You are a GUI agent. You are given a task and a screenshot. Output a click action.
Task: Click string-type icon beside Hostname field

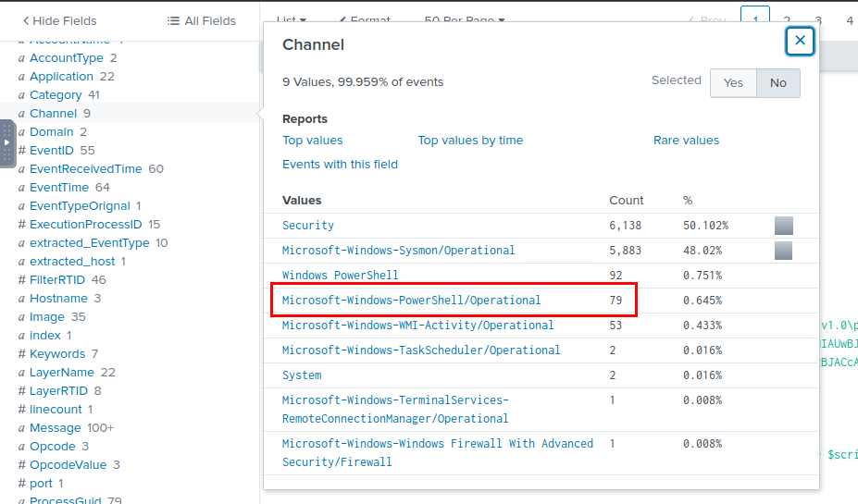pyautogui.click(x=21, y=299)
